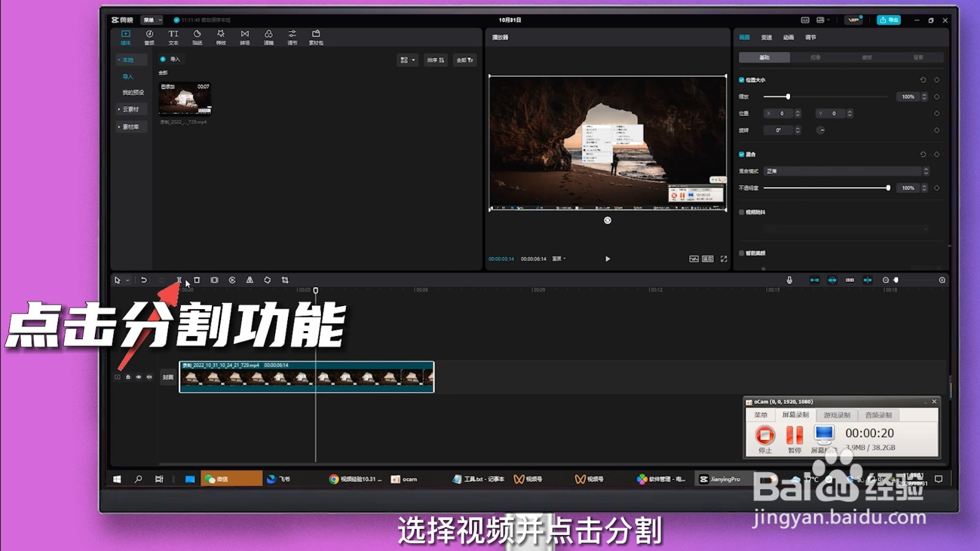Image resolution: width=980 pixels, height=551 pixels.
Task: Select the mirror flip icon in timeline toolbar
Action: point(250,280)
